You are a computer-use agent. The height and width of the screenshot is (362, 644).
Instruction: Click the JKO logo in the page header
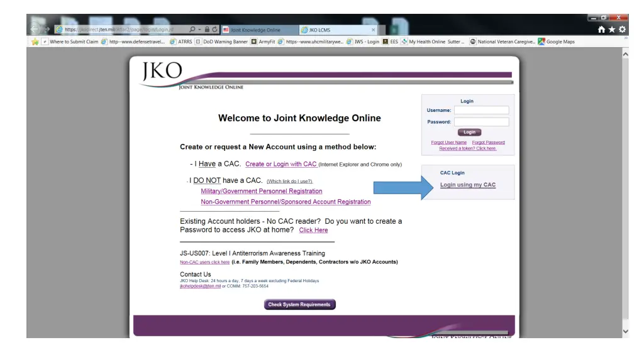pyautogui.click(x=162, y=71)
